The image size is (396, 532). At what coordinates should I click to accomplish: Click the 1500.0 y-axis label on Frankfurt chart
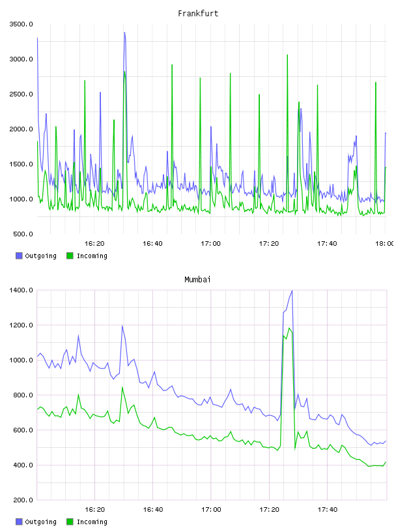[x=21, y=164]
